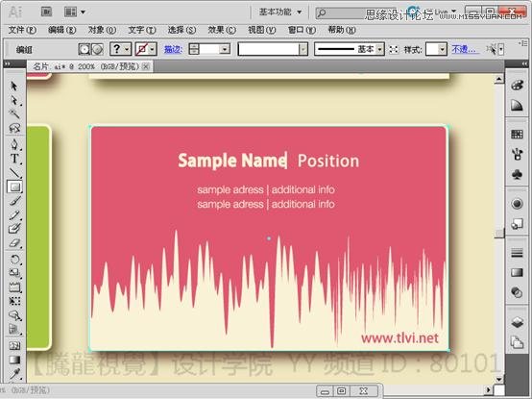This screenshot has width=532, height=399.
Task: Open the Symbols panel club icon
Action: click(x=517, y=175)
